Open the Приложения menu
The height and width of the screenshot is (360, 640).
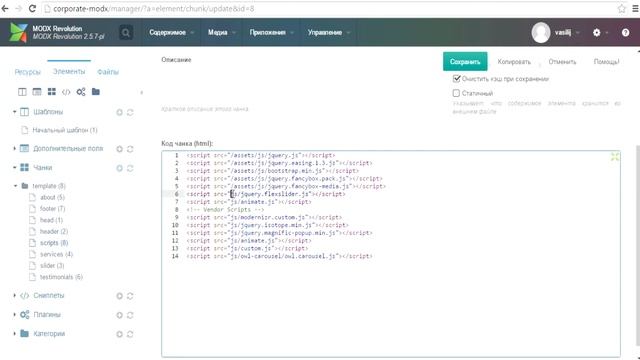pyautogui.click(x=271, y=33)
